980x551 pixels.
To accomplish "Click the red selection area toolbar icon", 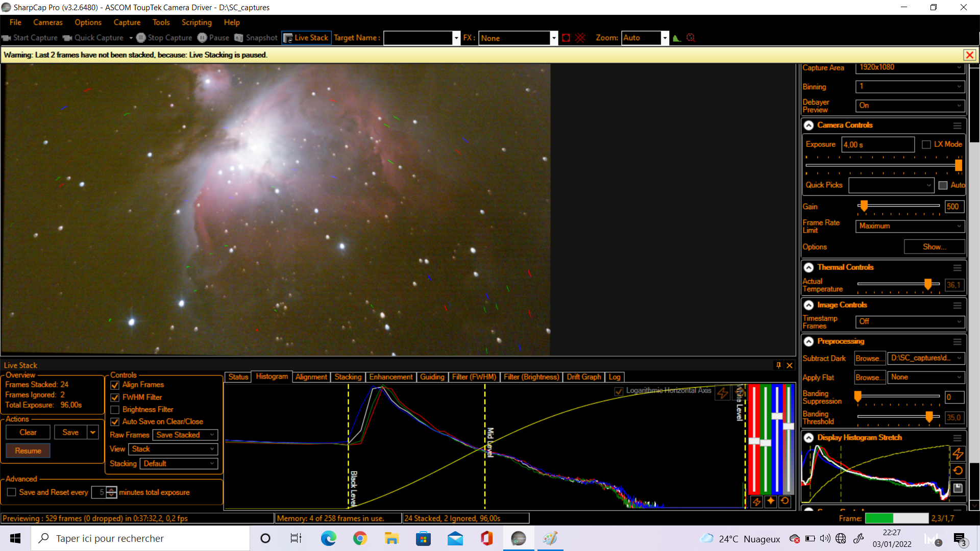I will [x=566, y=38].
